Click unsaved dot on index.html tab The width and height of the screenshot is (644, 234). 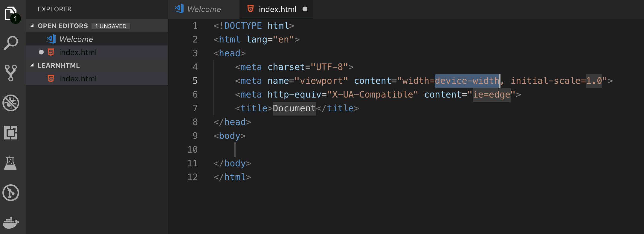point(305,9)
